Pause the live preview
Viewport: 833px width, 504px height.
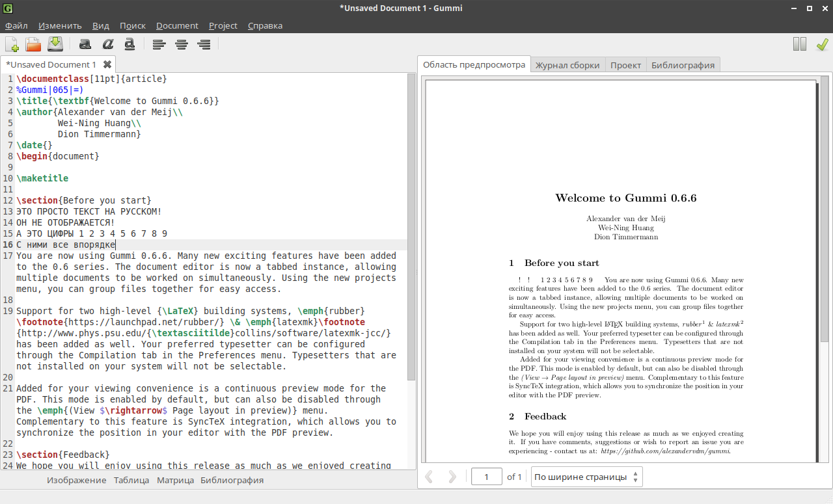800,44
